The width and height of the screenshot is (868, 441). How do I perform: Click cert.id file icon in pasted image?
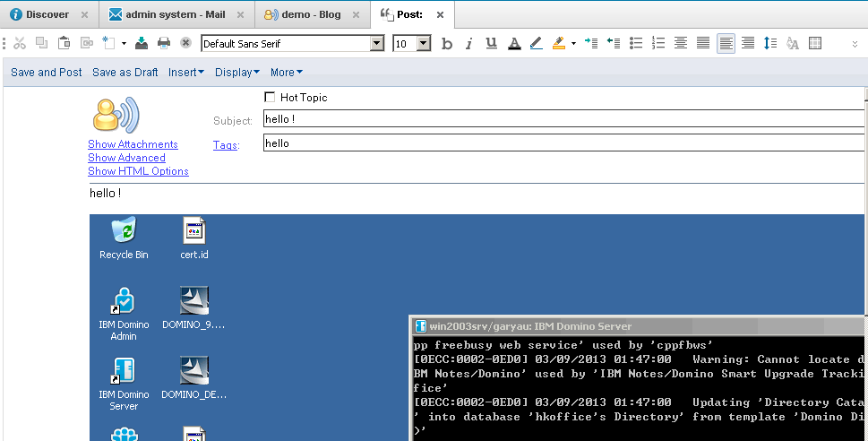pyautogui.click(x=194, y=238)
